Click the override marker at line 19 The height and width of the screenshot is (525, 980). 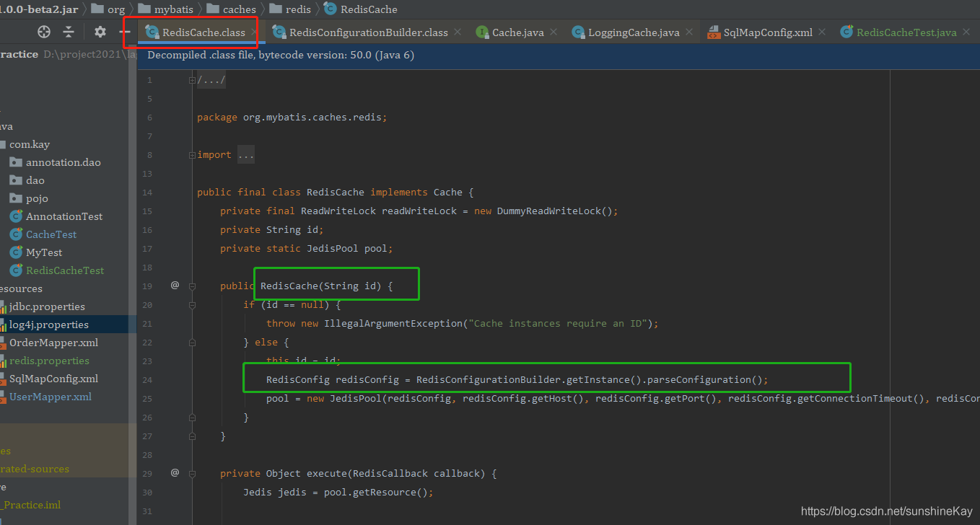[175, 286]
